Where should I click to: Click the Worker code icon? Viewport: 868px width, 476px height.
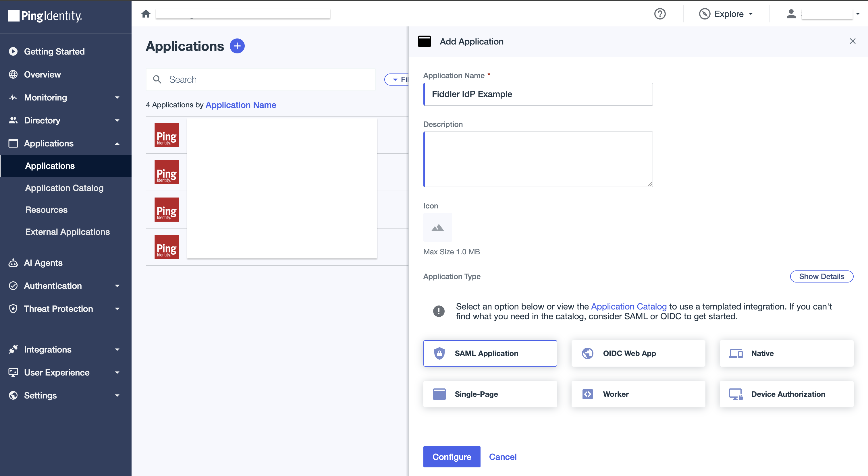(x=587, y=394)
